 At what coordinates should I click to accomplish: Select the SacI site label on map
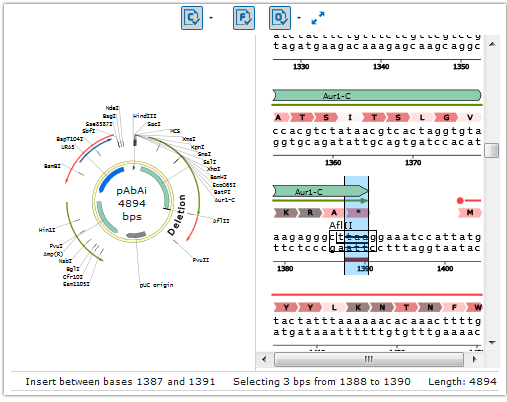[x=154, y=124]
